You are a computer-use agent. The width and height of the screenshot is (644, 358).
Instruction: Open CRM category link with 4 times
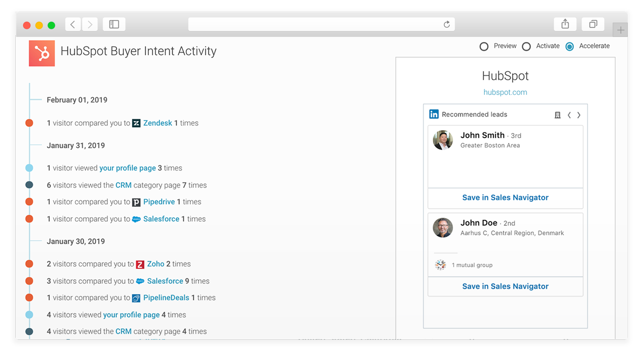point(124,331)
